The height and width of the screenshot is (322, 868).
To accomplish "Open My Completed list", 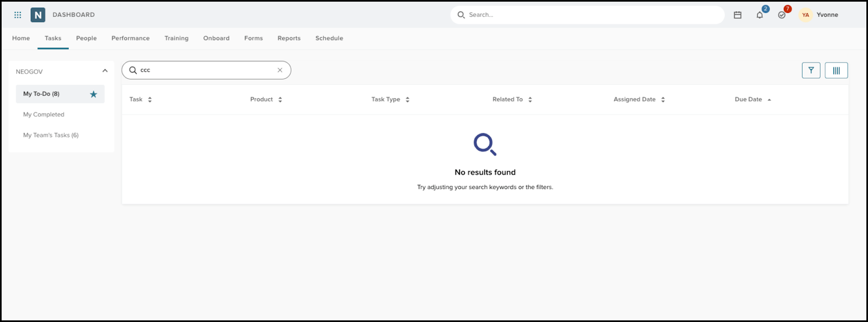I will 44,115.
